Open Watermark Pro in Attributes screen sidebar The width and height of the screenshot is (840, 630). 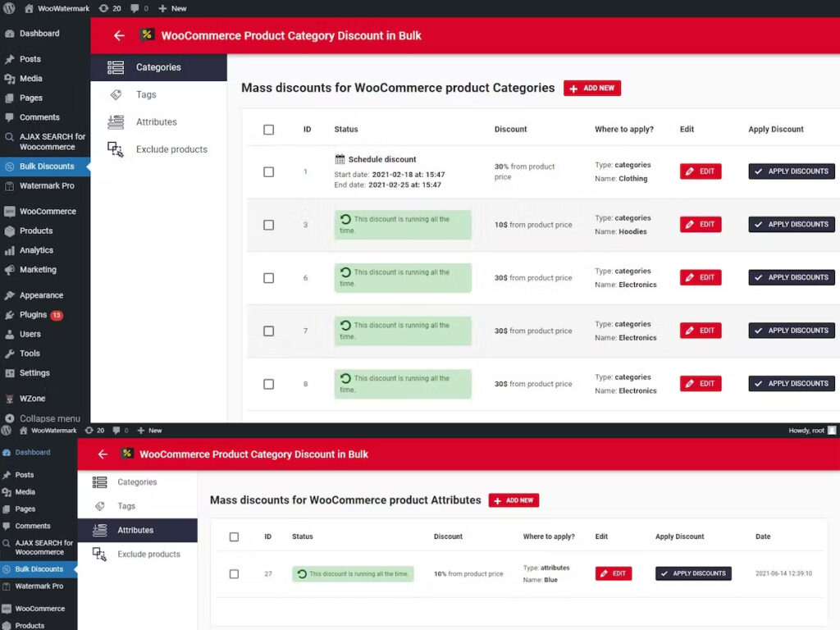tap(39, 586)
